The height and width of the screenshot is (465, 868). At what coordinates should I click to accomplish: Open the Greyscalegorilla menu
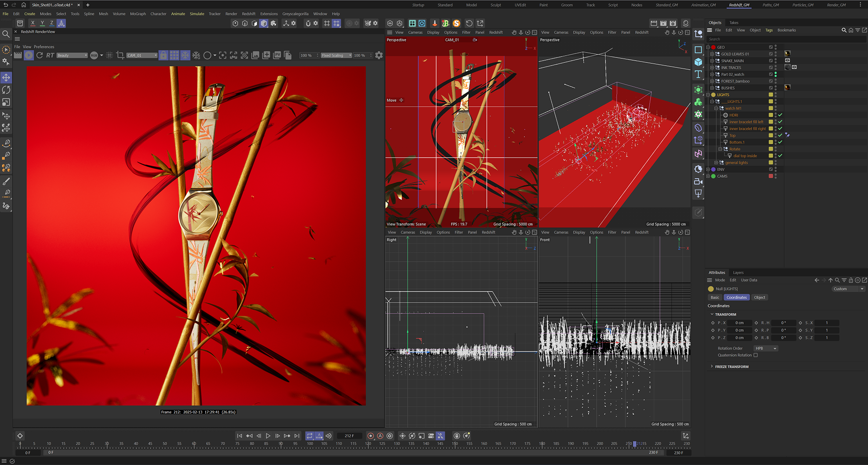point(295,14)
